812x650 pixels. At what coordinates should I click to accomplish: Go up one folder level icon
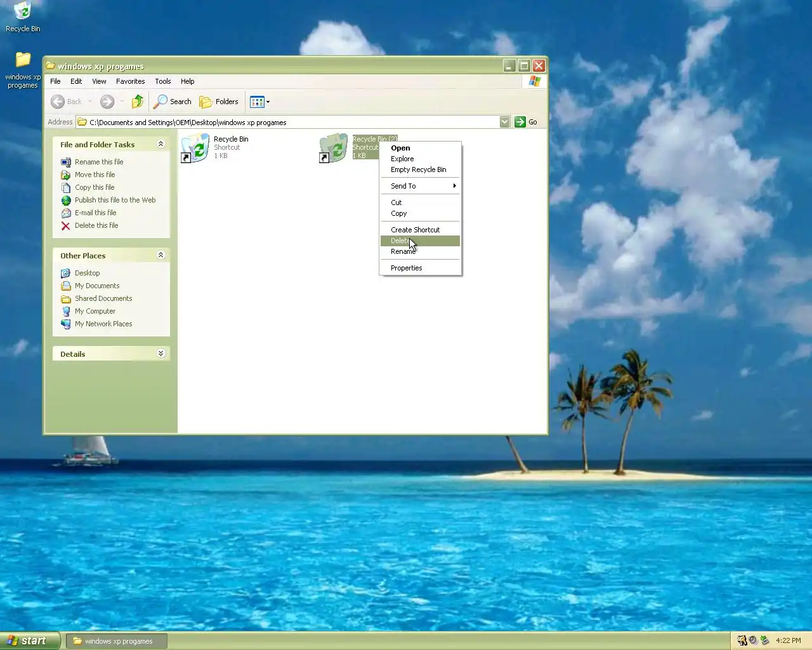point(138,102)
